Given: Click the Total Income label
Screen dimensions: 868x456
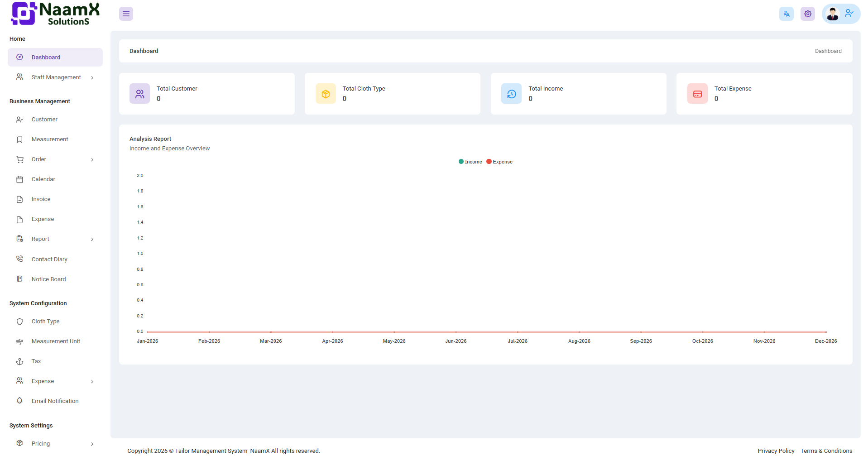Looking at the screenshot, I should coord(546,89).
